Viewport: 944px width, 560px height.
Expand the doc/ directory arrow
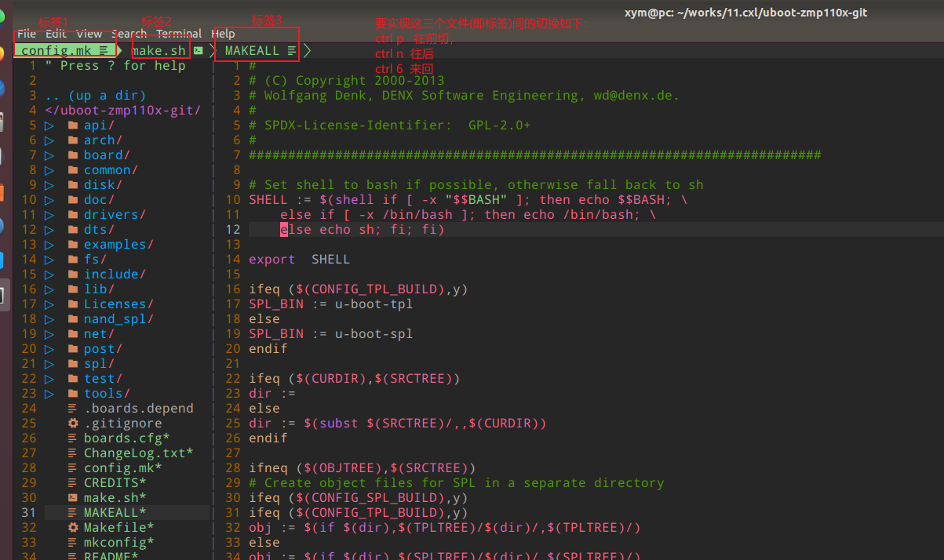pos(49,200)
